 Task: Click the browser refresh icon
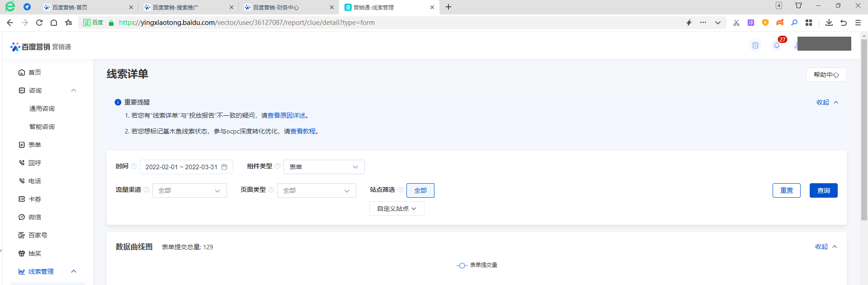[39, 23]
